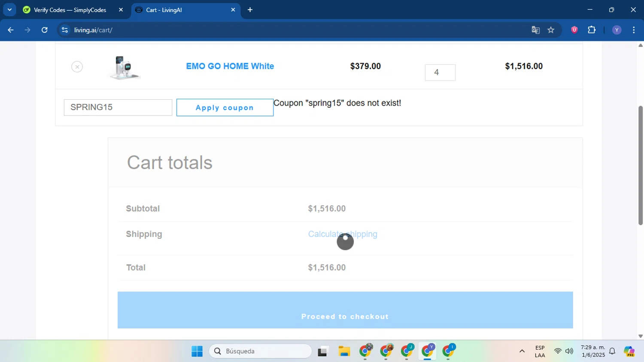Go back to the previous page

[x=11, y=30]
